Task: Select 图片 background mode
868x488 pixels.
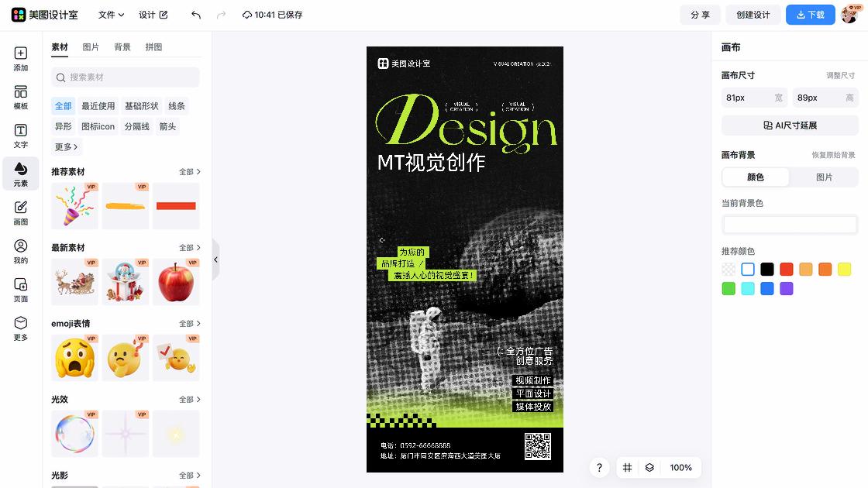Action: coord(825,177)
